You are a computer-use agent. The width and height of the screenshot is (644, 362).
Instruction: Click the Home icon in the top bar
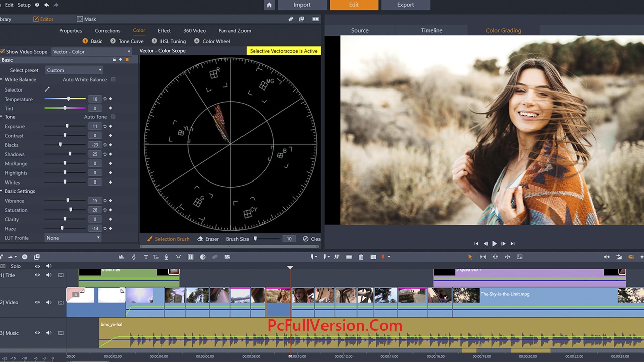(x=269, y=5)
